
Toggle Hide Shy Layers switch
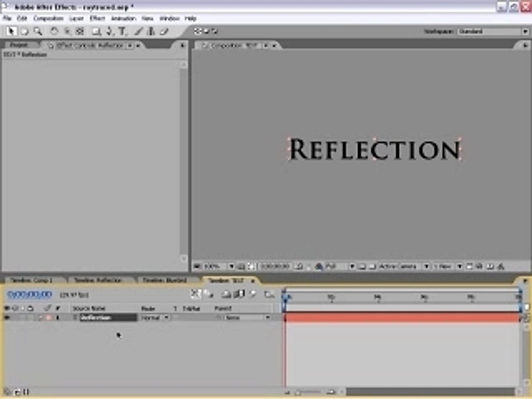pos(226,294)
